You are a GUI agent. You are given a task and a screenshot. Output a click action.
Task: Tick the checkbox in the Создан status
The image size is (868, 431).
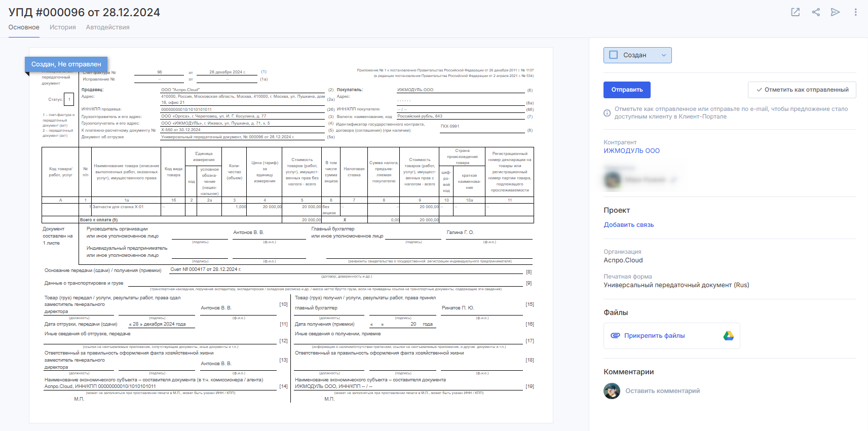(x=614, y=55)
